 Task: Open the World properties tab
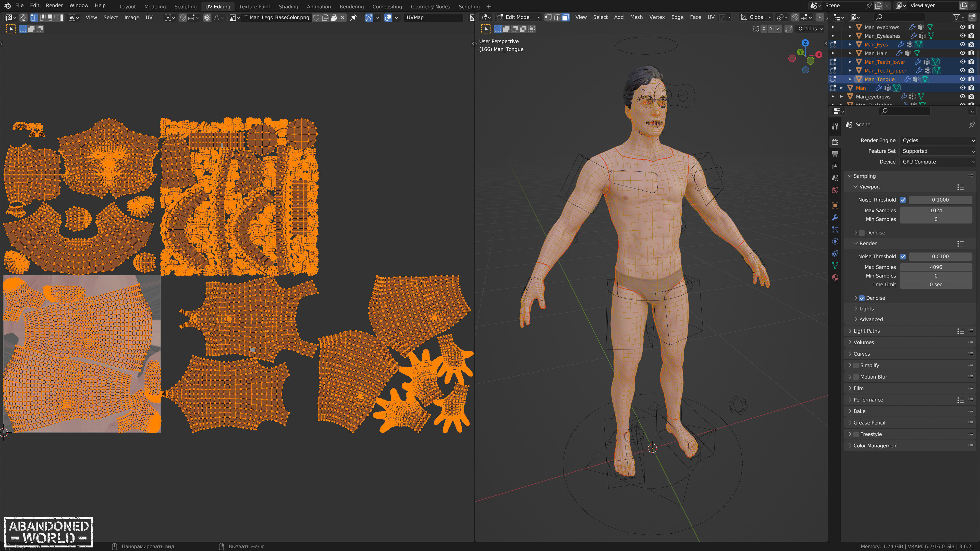click(x=835, y=190)
